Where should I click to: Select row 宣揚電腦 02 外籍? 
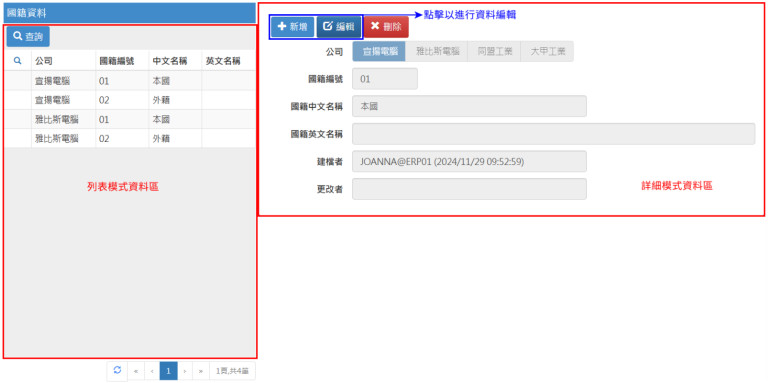pyautogui.click(x=130, y=100)
